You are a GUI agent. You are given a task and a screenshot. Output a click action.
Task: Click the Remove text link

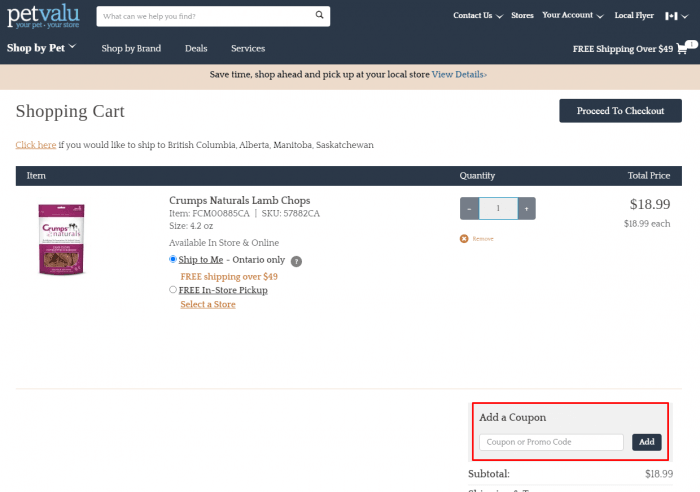pyautogui.click(x=483, y=239)
